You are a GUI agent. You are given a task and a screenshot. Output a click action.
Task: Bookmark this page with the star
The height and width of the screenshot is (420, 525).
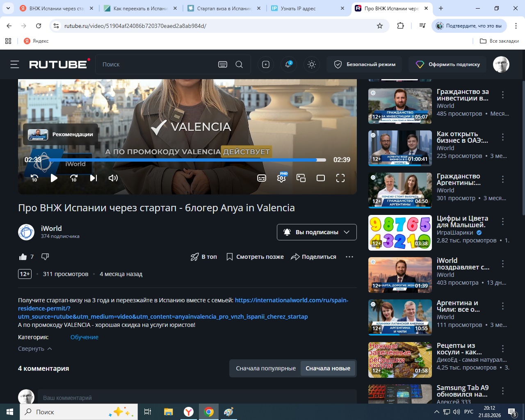point(380,26)
